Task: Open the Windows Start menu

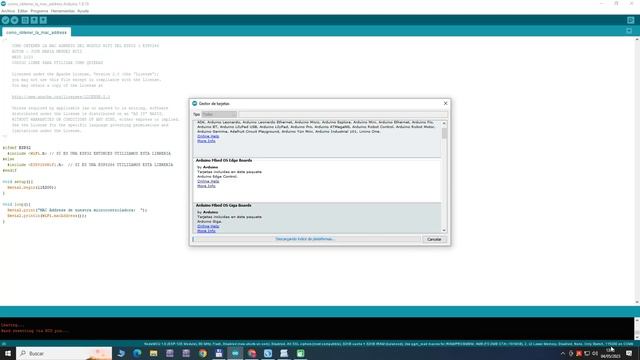Action: point(8,353)
